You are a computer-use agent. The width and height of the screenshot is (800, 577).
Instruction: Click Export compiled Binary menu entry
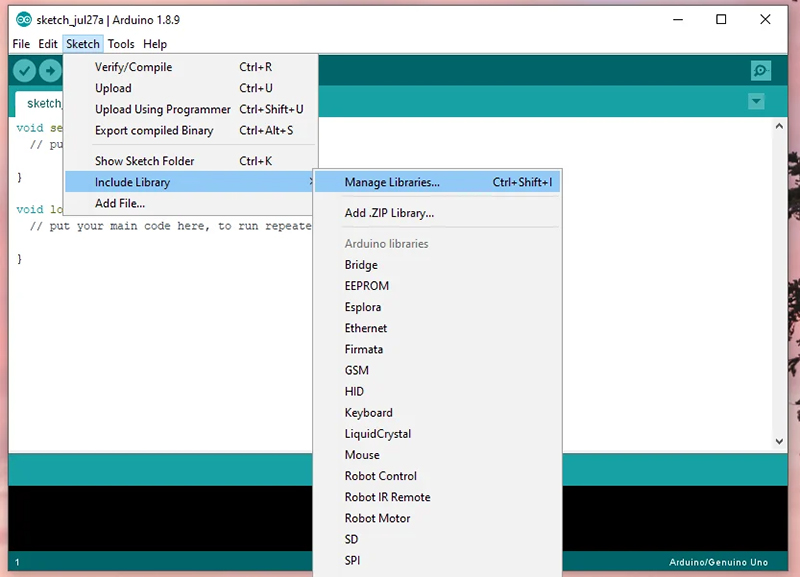click(x=154, y=130)
